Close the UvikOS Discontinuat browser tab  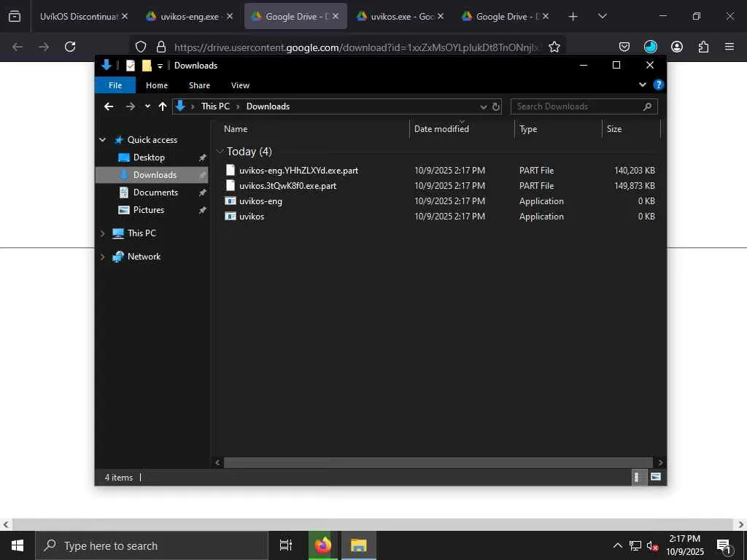[124, 16]
